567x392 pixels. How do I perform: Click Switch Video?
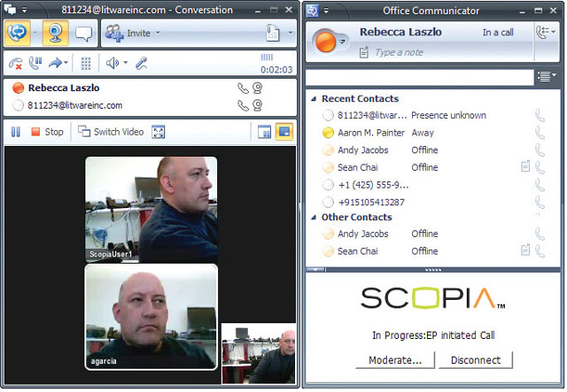111,132
